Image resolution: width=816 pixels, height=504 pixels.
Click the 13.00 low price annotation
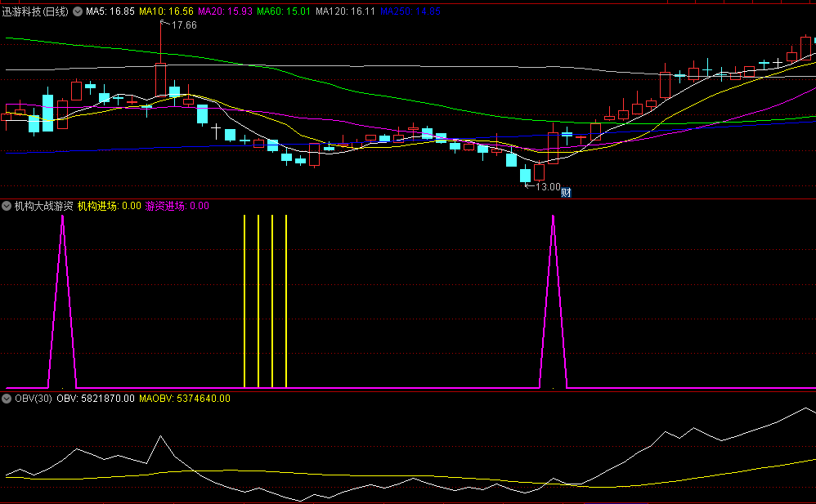(x=548, y=187)
